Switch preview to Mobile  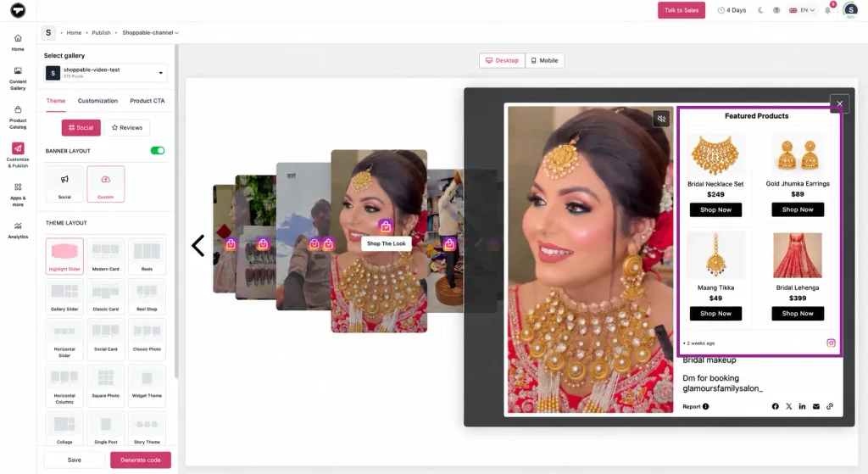545,60
